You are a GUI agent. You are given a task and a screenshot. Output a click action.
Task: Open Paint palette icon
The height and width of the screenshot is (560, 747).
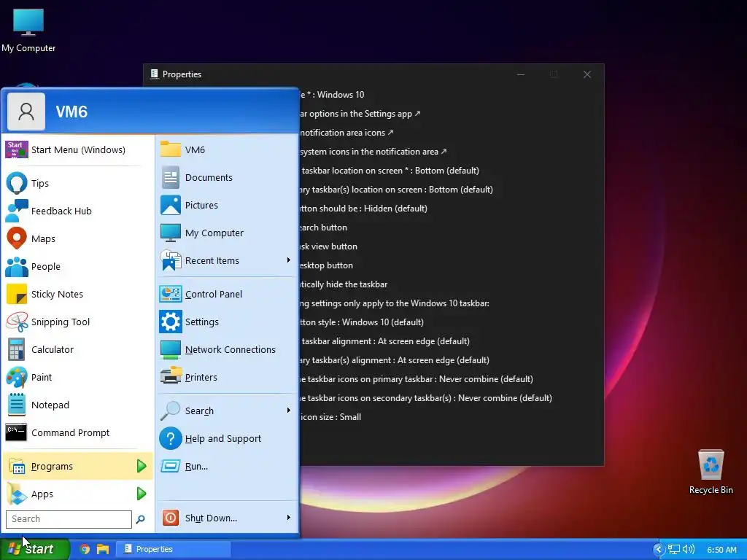[17, 377]
